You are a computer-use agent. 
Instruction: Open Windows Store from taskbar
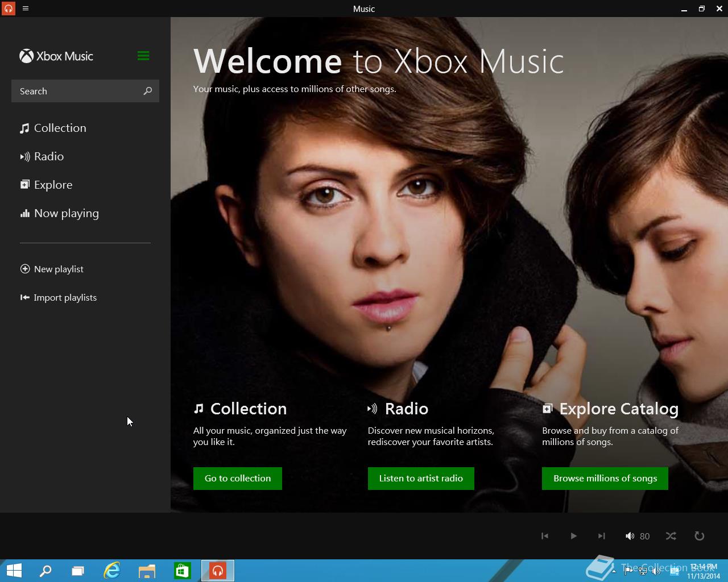182,571
